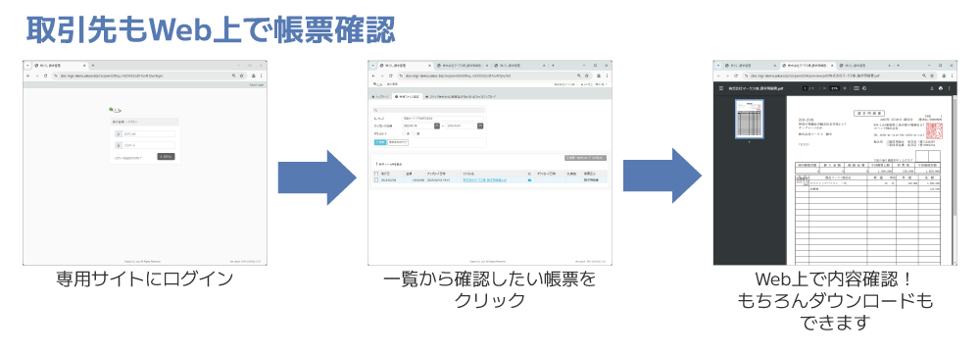Click the page number box in PDF toolbar
The height and width of the screenshot is (353, 980).
tap(805, 88)
